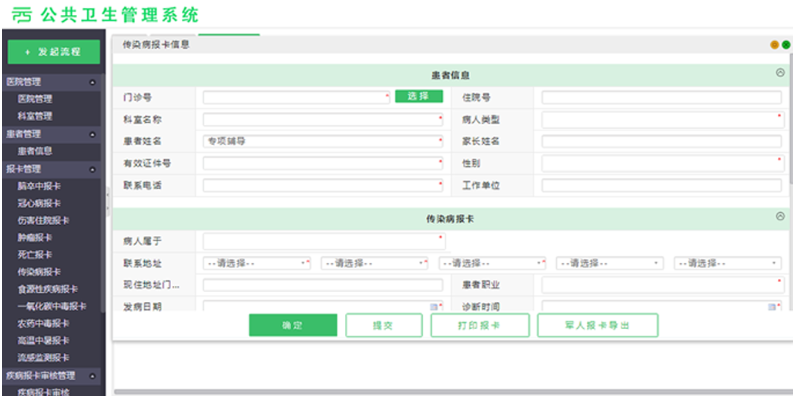This screenshot has height=400, width=800.
Task: Collapse the 患者信息 section
Action: pyautogui.click(x=780, y=73)
